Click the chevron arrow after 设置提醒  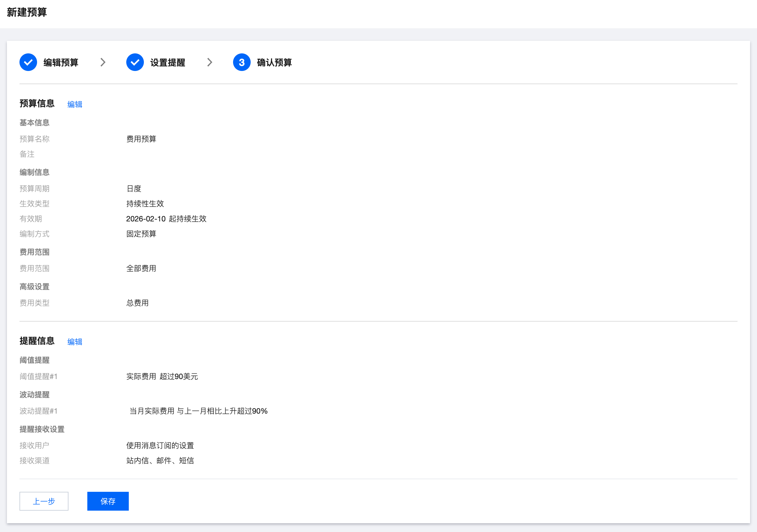point(210,62)
